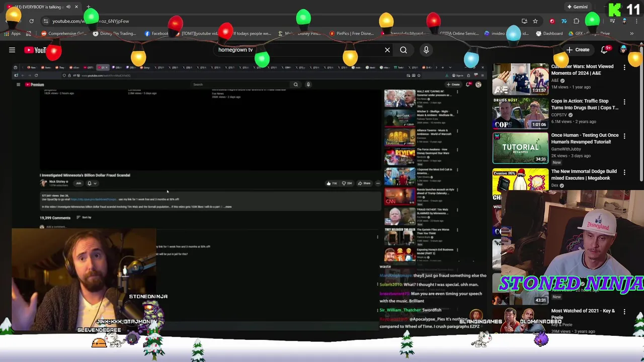This screenshot has height=362, width=644.
Task: Open Cops in Action: Traffic Stop title
Action: coord(585,104)
